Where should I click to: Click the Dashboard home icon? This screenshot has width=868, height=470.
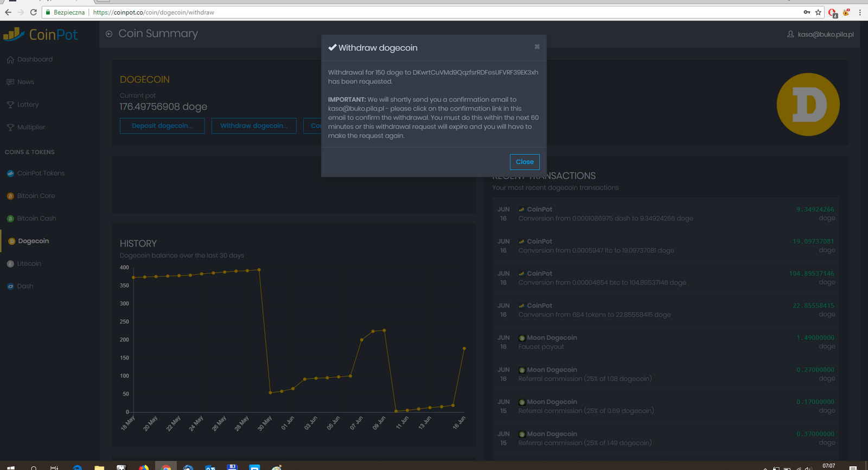[x=10, y=60]
